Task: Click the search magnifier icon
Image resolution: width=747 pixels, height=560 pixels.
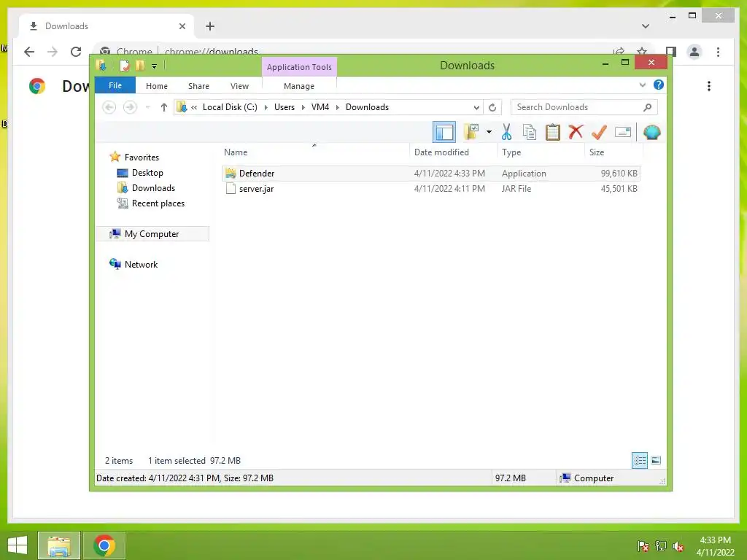Action: [x=648, y=107]
